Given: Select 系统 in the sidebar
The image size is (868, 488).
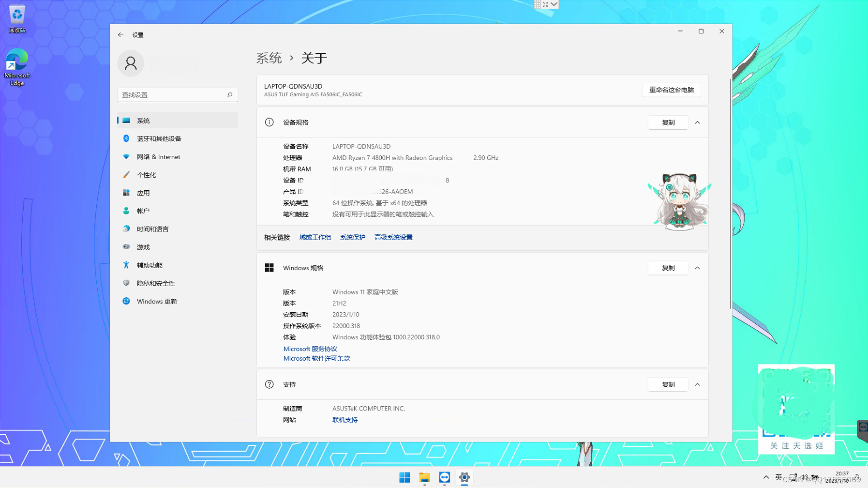Looking at the screenshot, I should pos(178,121).
